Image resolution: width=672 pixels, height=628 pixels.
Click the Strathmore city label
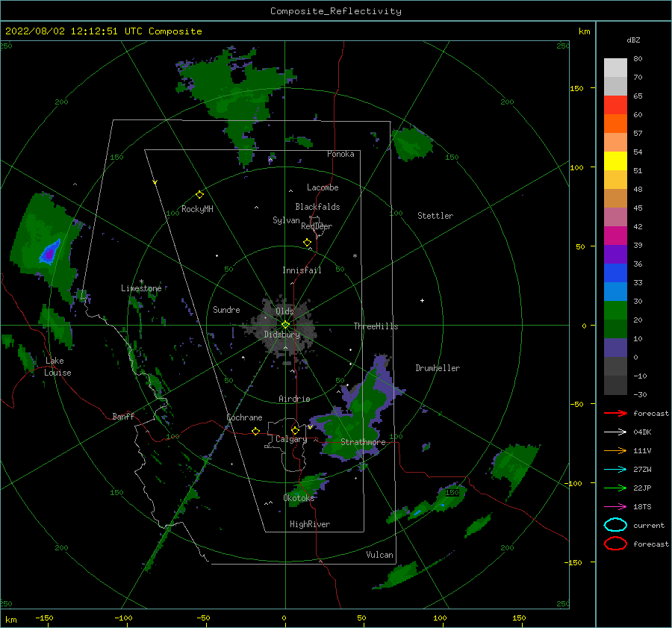point(363,442)
